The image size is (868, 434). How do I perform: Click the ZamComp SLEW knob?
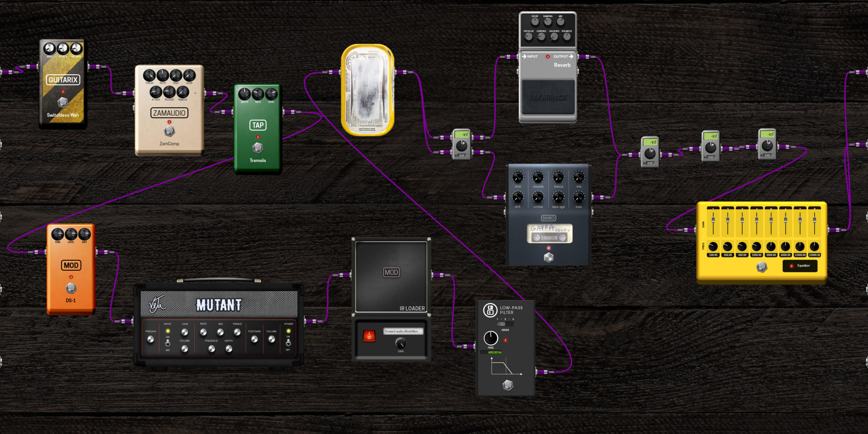[189, 75]
